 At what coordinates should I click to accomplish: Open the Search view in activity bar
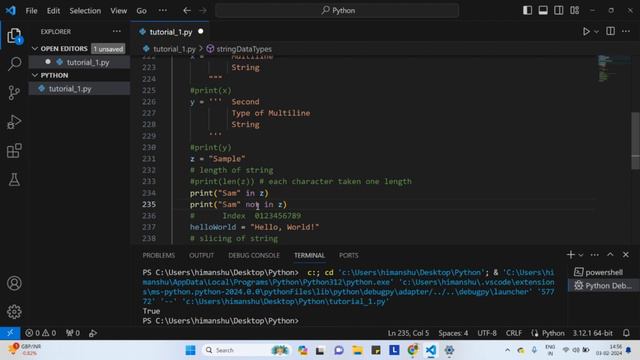pyautogui.click(x=14, y=64)
